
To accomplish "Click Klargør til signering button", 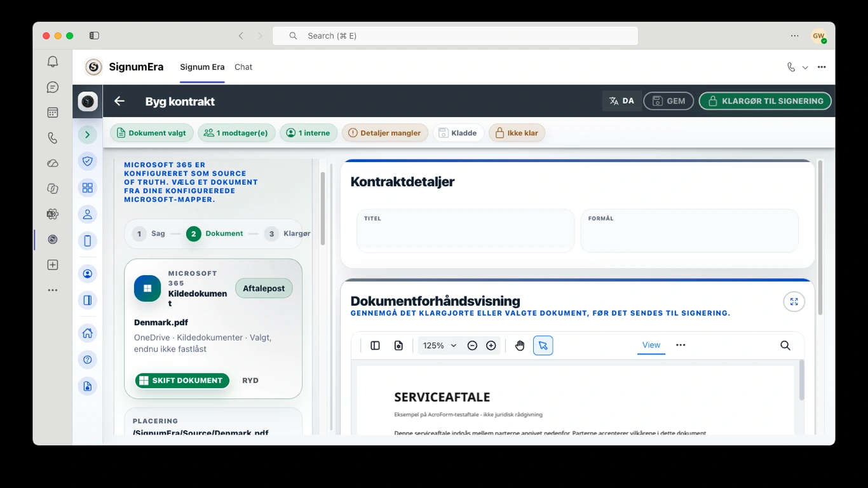I will (x=765, y=101).
